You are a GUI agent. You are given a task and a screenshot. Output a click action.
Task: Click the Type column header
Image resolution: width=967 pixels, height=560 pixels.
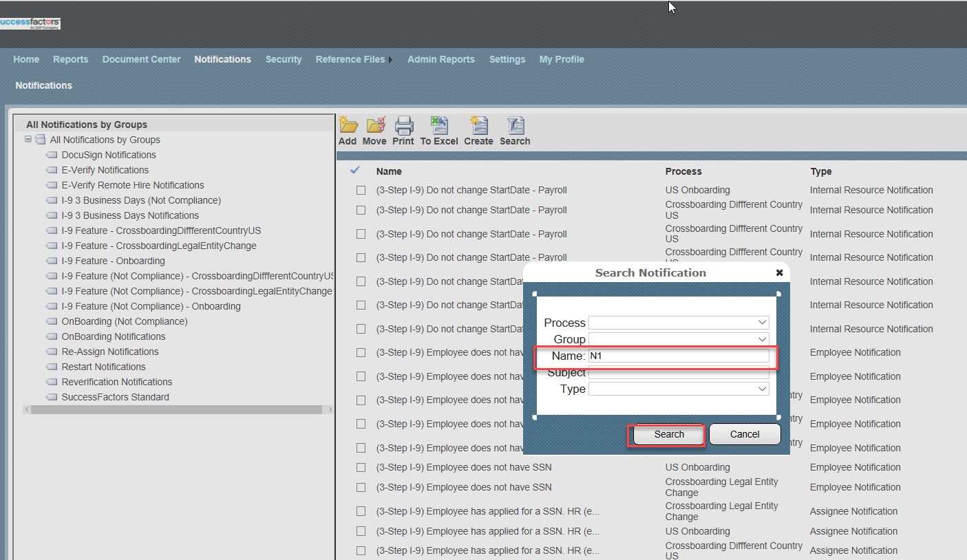point(821,171)
